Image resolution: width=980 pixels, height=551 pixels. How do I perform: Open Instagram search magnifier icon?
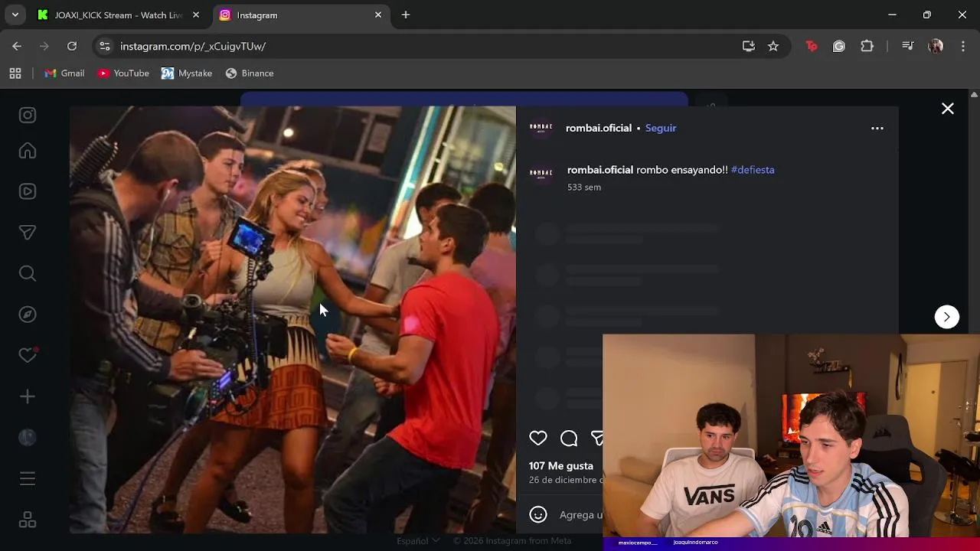[x=28, y=273]
